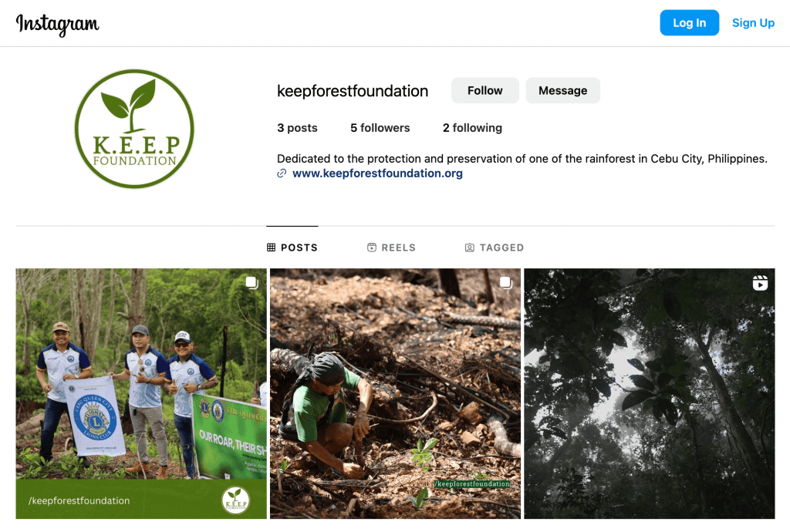Select the POSTS tab

[292, 247]
